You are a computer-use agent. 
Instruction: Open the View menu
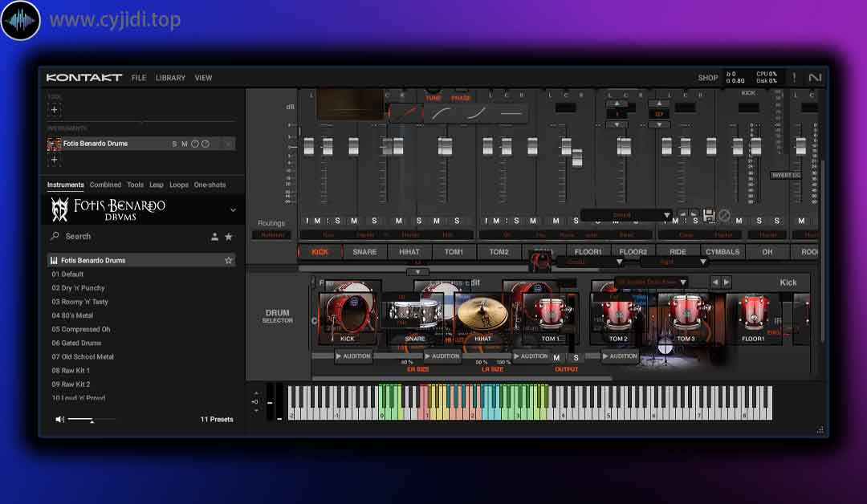click(x=203, y=78)
